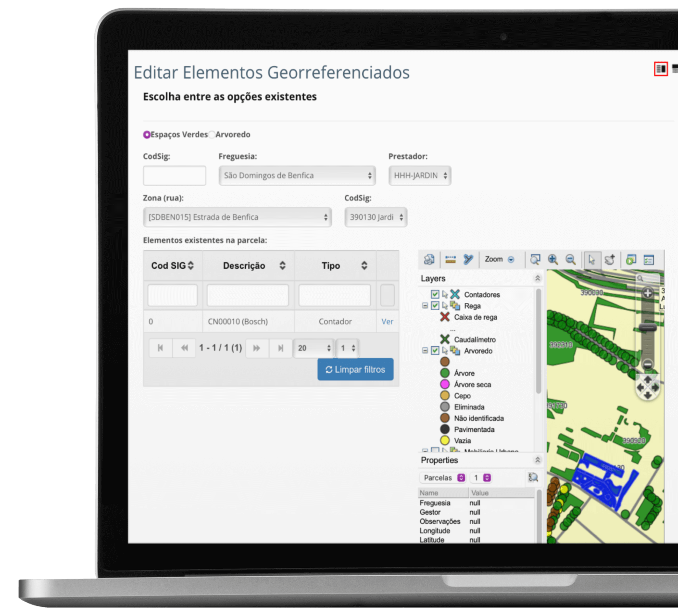
Task: Click the zoom out magnifier tool
Action: coord(570,260)
